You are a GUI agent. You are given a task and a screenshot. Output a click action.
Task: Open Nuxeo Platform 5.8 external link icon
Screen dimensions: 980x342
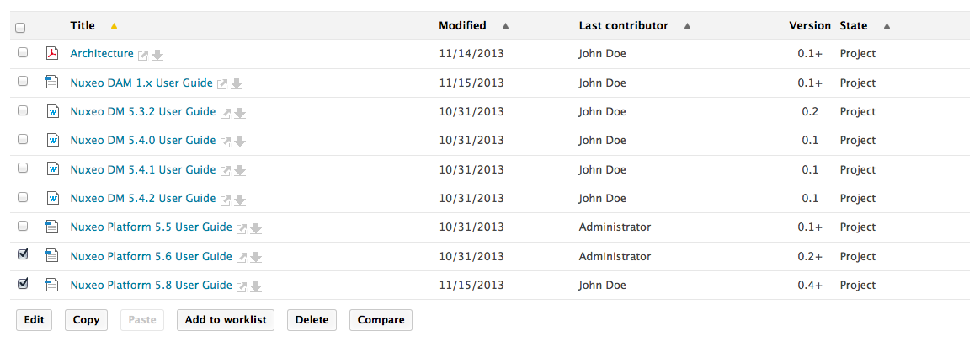coord(242,286)
